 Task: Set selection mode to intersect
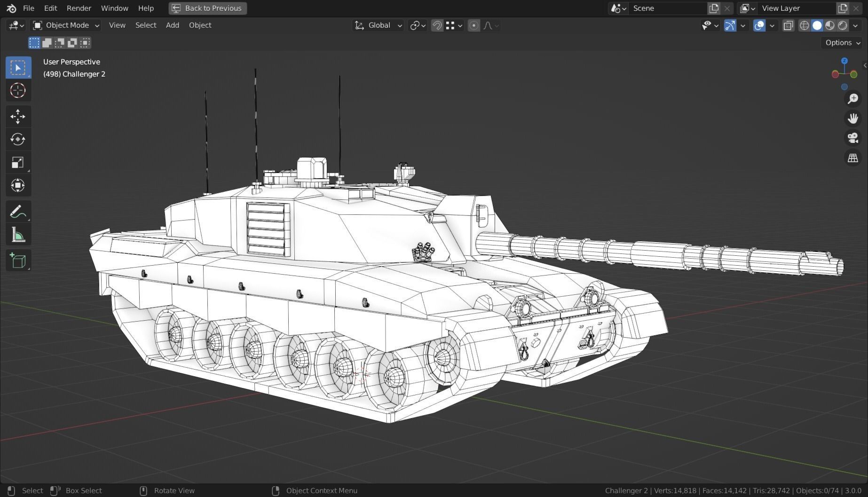click(85, 43)
